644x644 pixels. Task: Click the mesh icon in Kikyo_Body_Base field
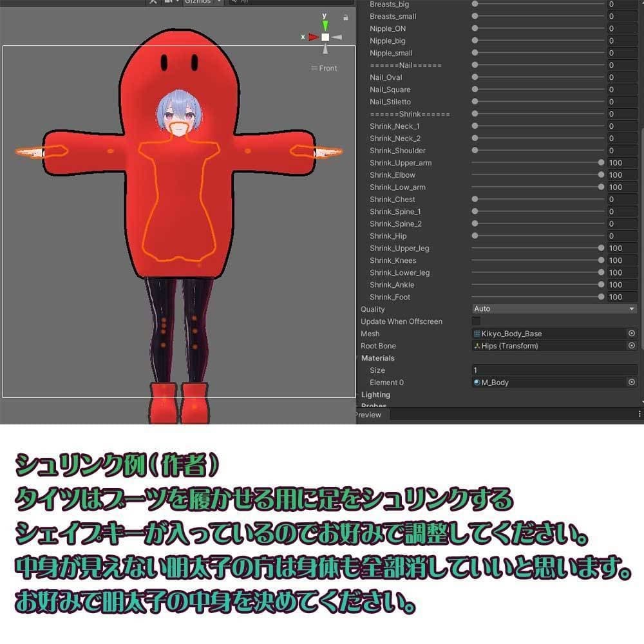[x=478, y=334]
